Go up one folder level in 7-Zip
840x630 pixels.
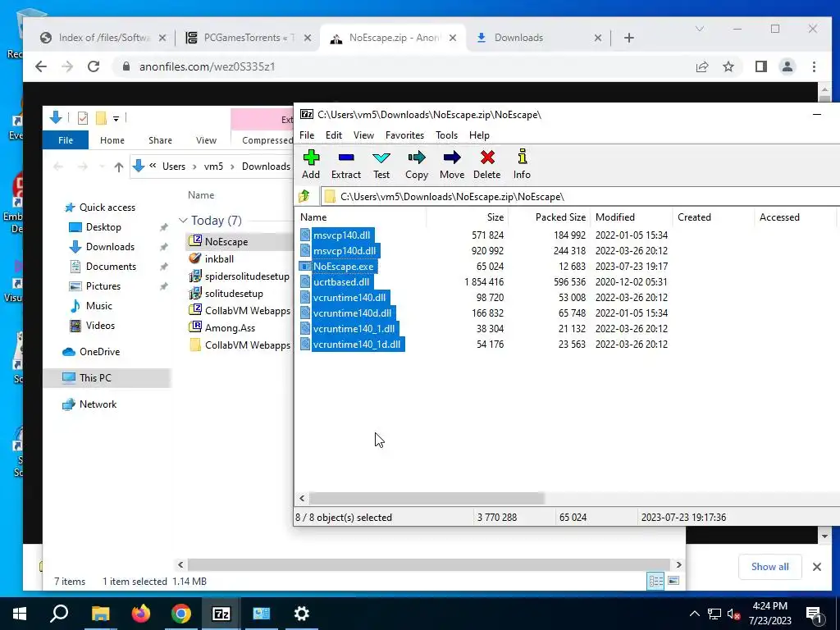point(304,196)
